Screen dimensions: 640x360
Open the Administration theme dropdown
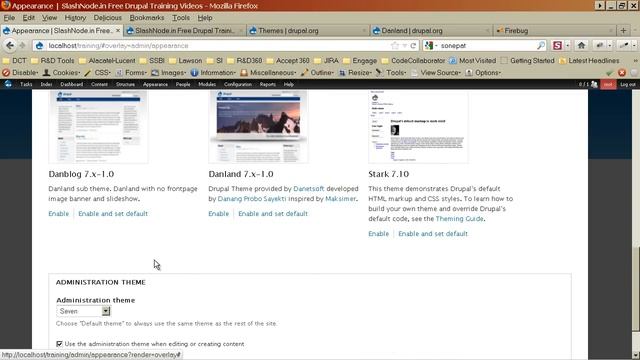coord(83,311)
